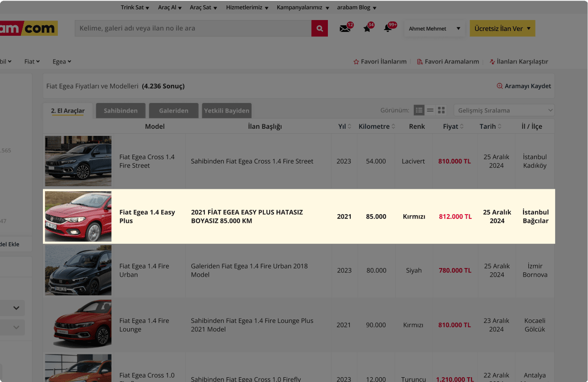Open favorites star icon with 34 badge
Image resolution: width=588 pixels, height=382 pixels.
[367, 29]
